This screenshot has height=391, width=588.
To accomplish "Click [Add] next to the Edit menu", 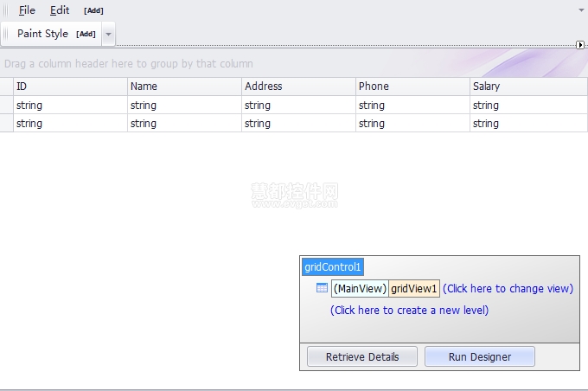I will pyautogui.click(x=93, y=11).
